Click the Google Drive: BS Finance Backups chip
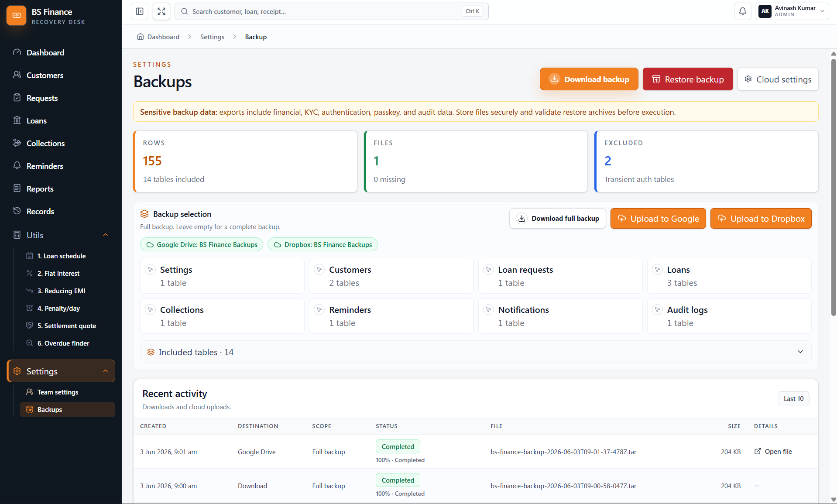The width and height of the screenshot is (837, 504). point(202,244)
